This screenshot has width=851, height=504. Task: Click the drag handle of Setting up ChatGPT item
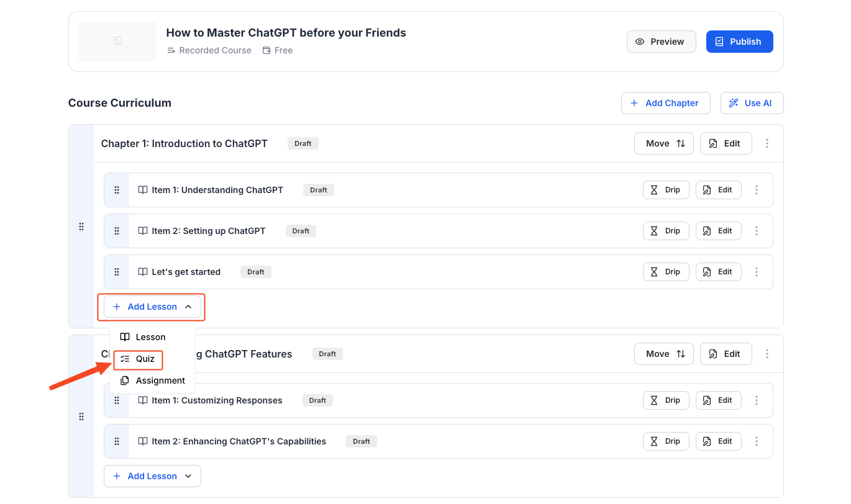click(x=117, y=231)
